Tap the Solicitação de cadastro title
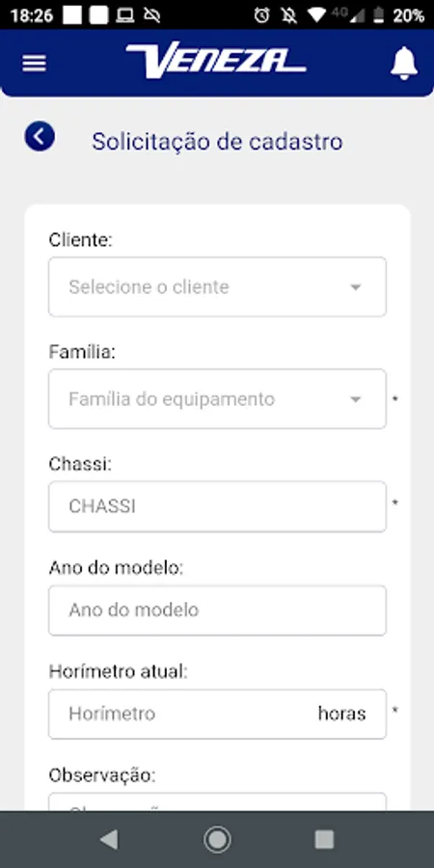The height and width of the screenshot is (868, 434). click(217, 142)
